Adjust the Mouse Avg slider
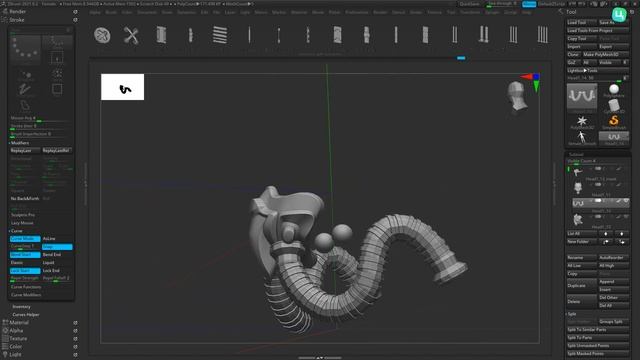640x360 pixels. (x=40, y=118)
